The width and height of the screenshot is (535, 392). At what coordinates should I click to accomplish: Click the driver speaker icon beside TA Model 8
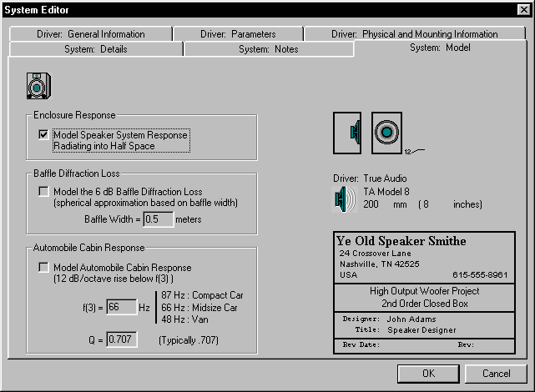pyautogui.click(x=345, y=199)
